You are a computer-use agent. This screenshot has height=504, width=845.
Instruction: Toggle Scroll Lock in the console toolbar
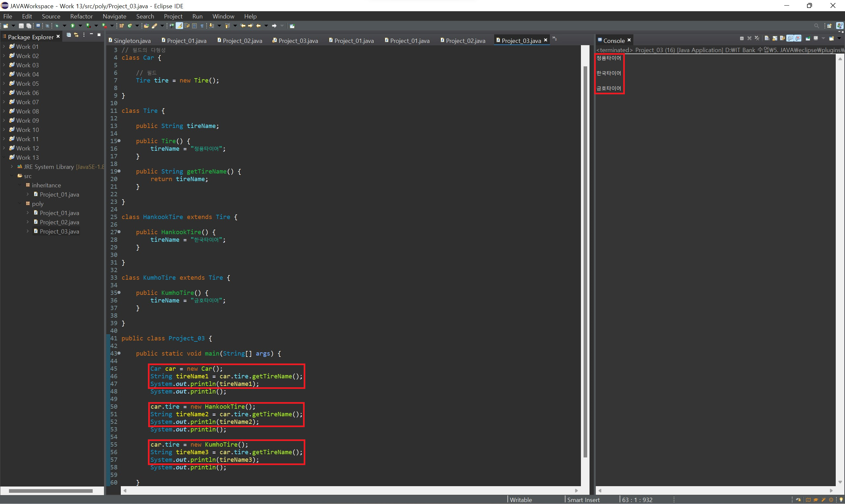[x=775, y=38]
